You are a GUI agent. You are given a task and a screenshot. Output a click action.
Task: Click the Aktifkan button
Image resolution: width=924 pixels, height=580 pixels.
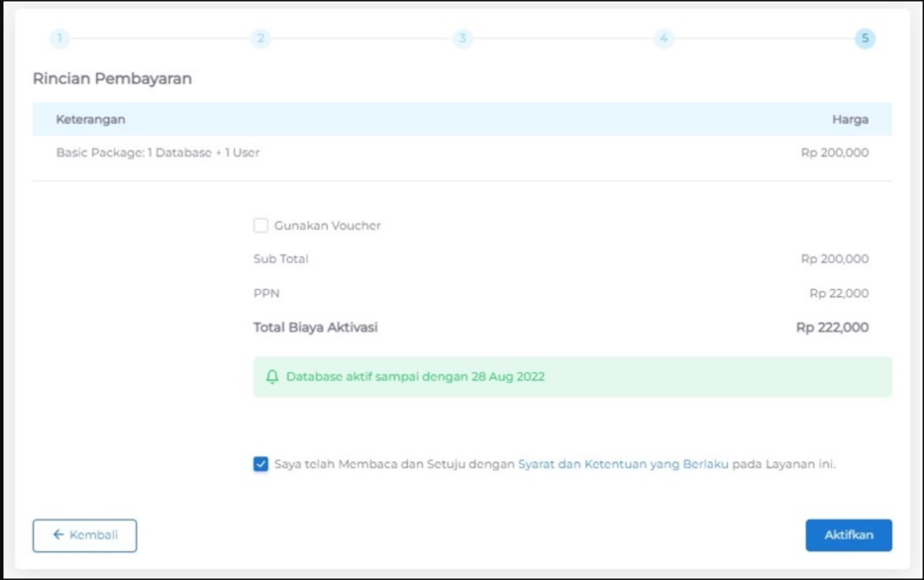tap(849, 535)
